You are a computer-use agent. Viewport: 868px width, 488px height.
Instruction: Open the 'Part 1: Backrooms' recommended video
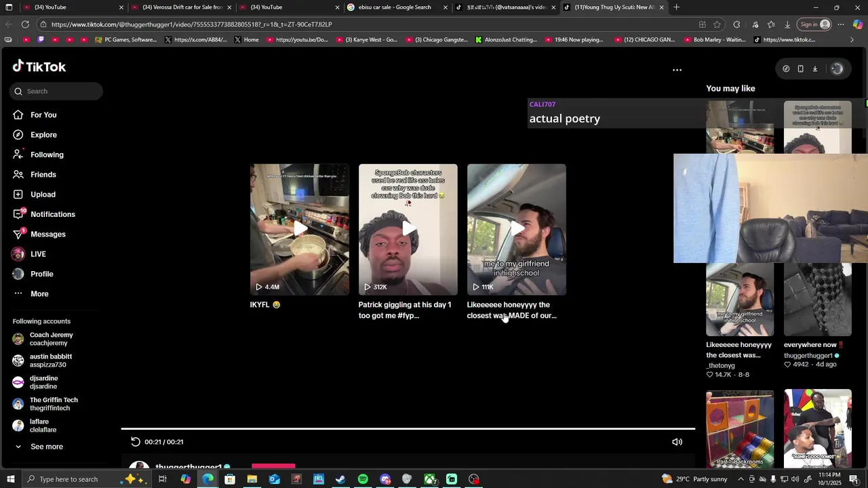click(740, 428)
